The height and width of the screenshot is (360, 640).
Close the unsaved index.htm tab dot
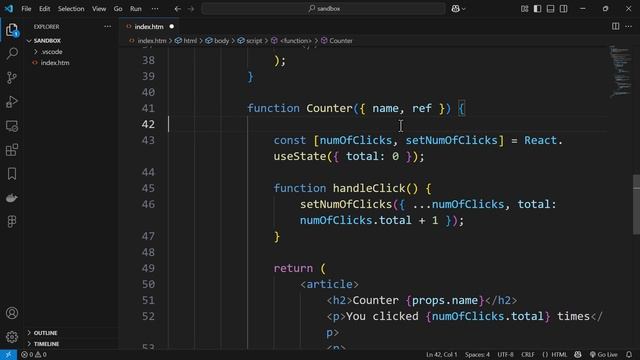(171, 27)
